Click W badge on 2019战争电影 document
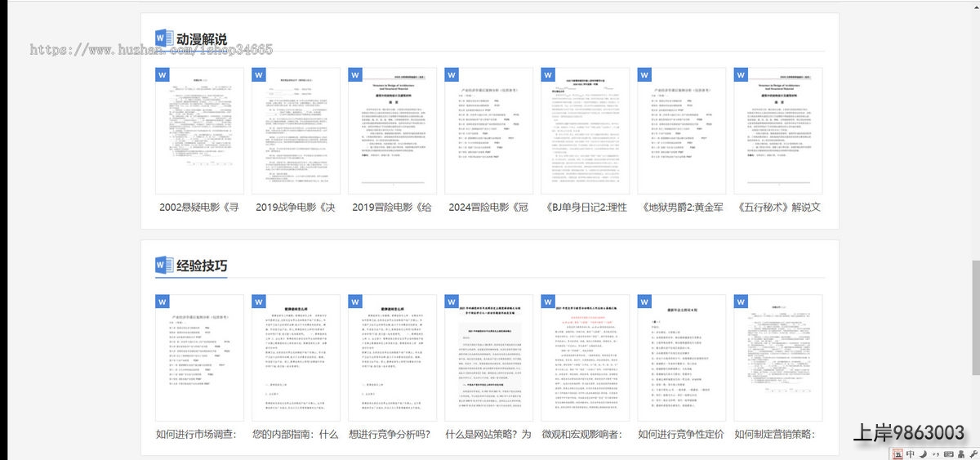The width and height of the screenshot is (980, 460). pos(258,75)
